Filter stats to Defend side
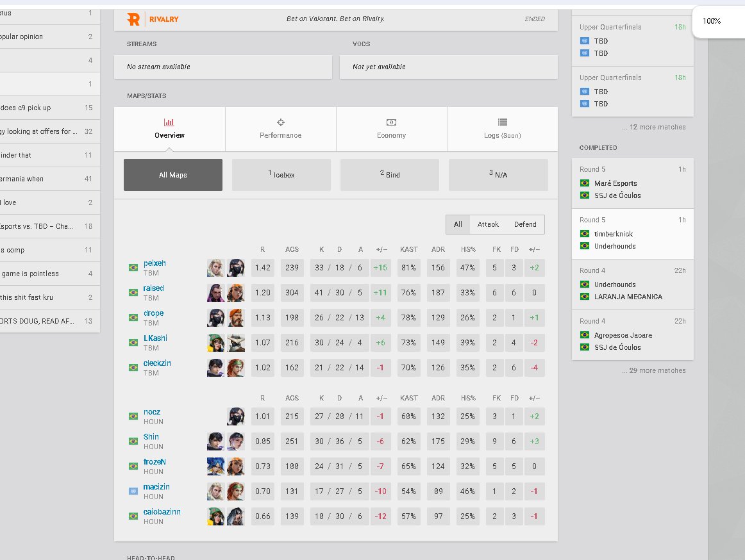The height and width of the screenshot is (560, 745). pos(525,225)
